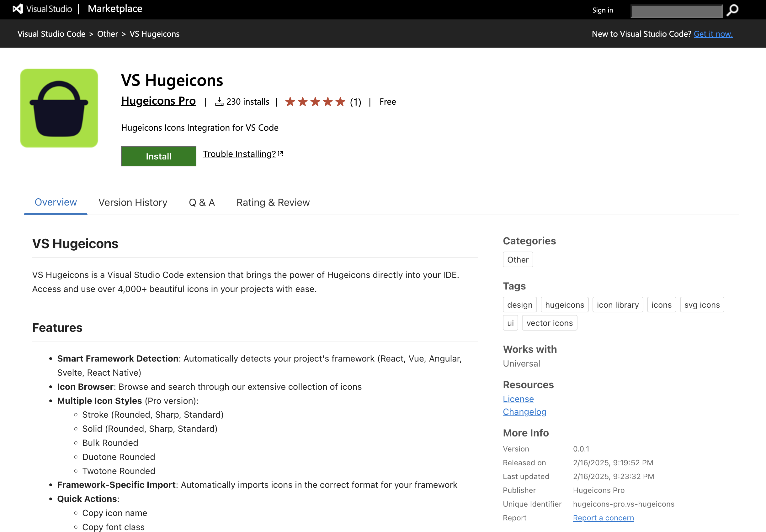The image size is (766, 532).
Task: Open the Changelog resource link
Action: (x=524, y=412)
